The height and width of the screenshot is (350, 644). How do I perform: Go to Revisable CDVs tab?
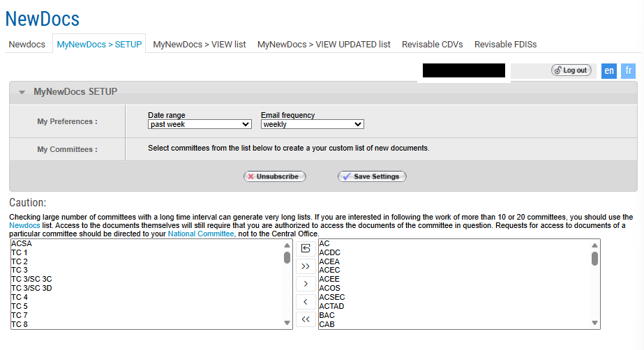(432, 45)
